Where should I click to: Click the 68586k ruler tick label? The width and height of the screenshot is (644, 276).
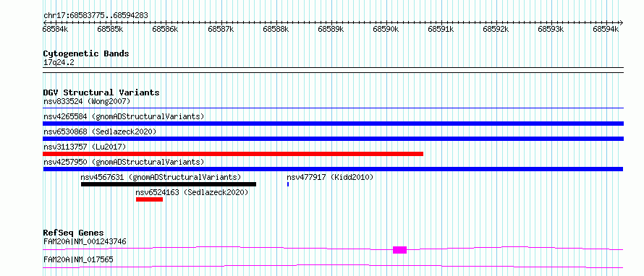pyautogui.click(x=165, y=29)
